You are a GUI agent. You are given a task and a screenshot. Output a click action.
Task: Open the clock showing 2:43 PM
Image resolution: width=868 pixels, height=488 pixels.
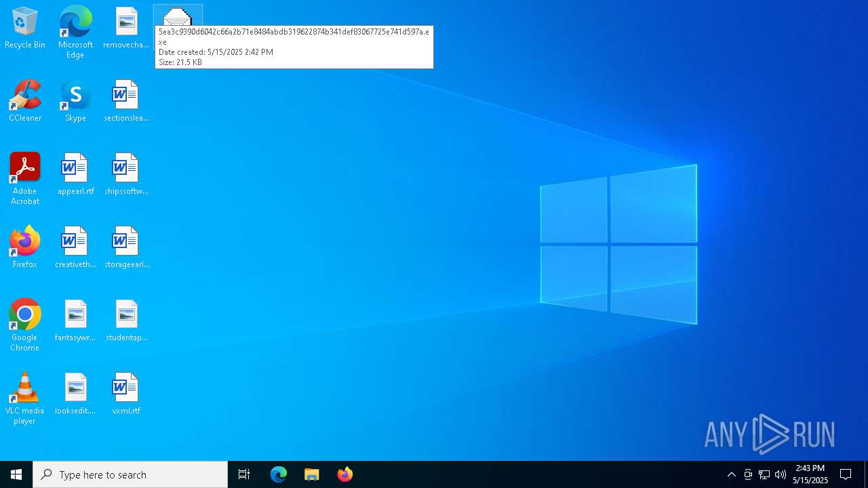point(810,474)
